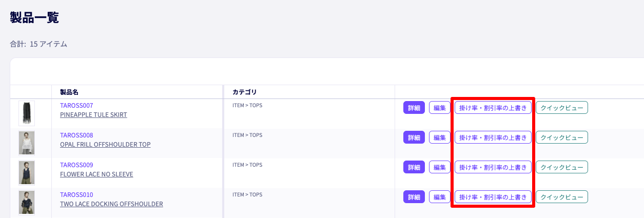Image resolution: width=644 pixels, height=218 pixels.
Task: Click the Pineapple Tule Skirt thumbnail image
Action: 27,113
